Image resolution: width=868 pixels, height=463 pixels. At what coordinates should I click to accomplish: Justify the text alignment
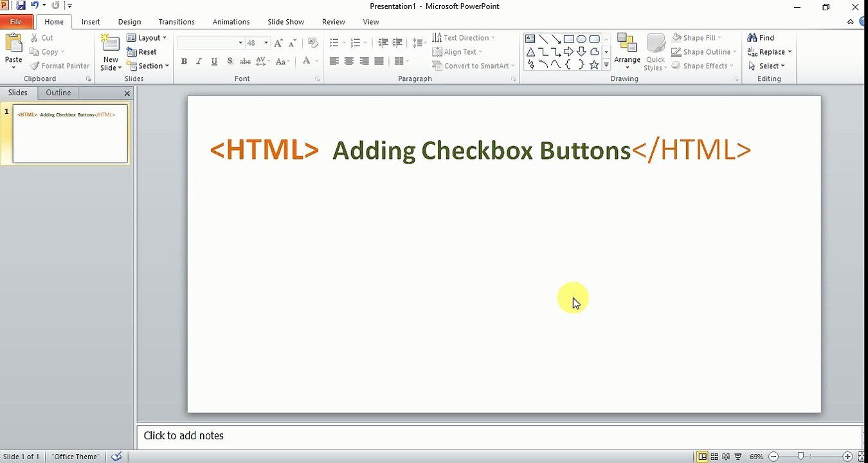379,61
